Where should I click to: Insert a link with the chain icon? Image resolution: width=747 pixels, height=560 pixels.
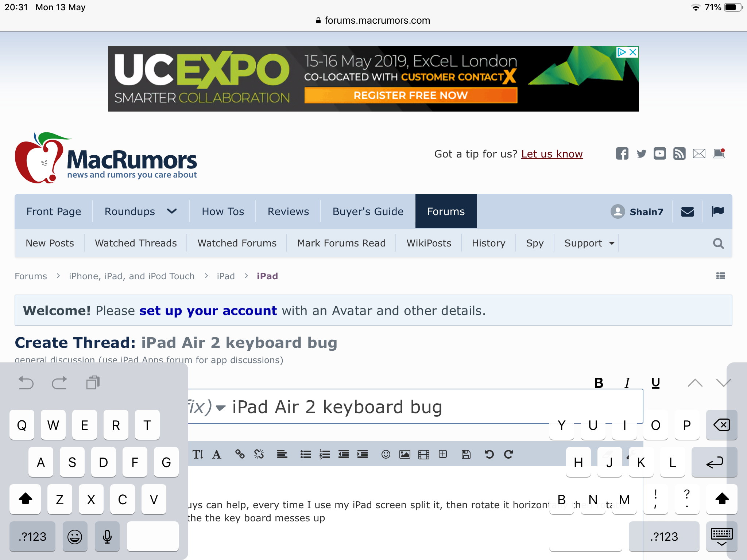(240, 454)
